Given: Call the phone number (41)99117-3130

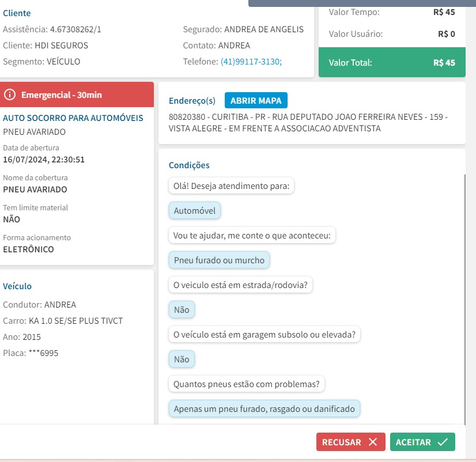Looking at the screenshot, I should pos(251,62).
